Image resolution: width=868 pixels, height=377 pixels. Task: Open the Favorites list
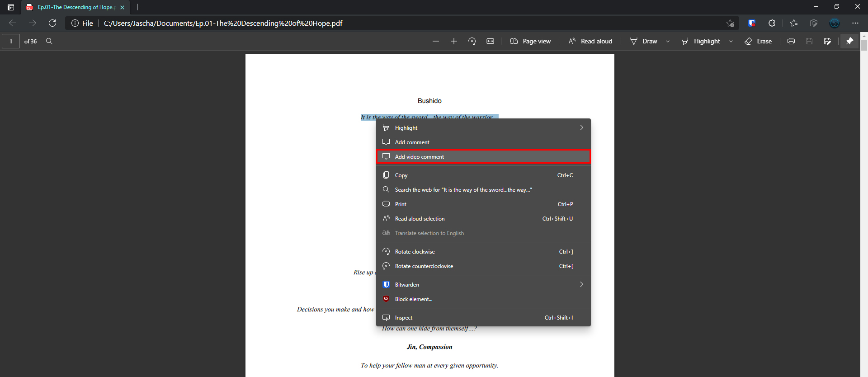tap(794, 23)
